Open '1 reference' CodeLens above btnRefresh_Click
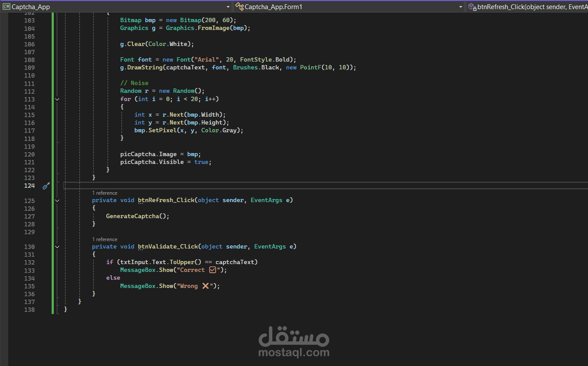Screen dimensions: 588x366 pyautogui.click(x=105, y=193)
